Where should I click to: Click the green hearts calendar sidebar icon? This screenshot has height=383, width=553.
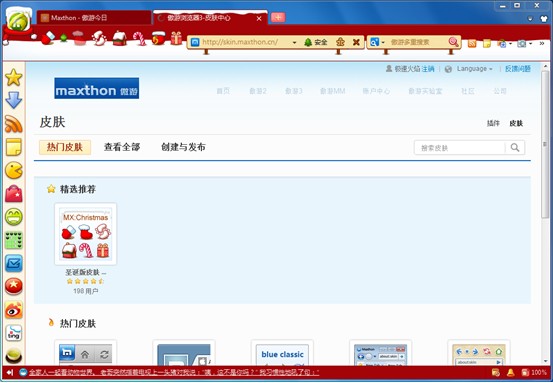[x=14, y=240]
